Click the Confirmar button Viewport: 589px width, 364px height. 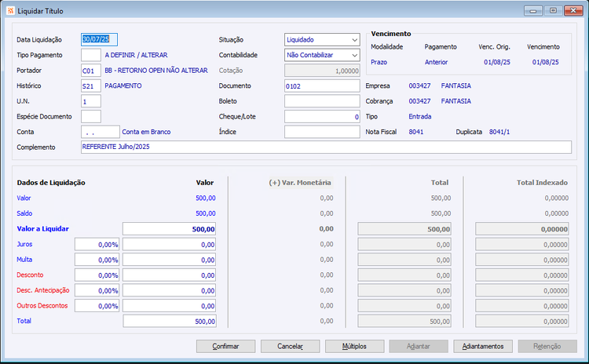(x=225, y=347)
